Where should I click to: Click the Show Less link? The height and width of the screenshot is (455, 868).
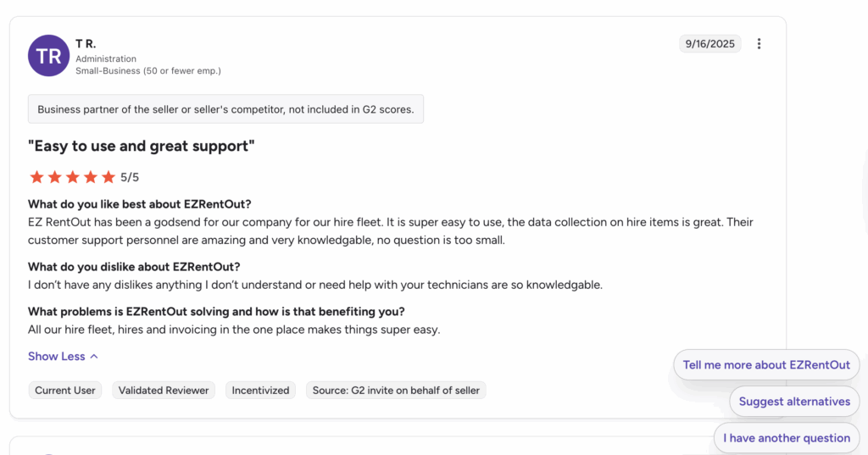56,357
